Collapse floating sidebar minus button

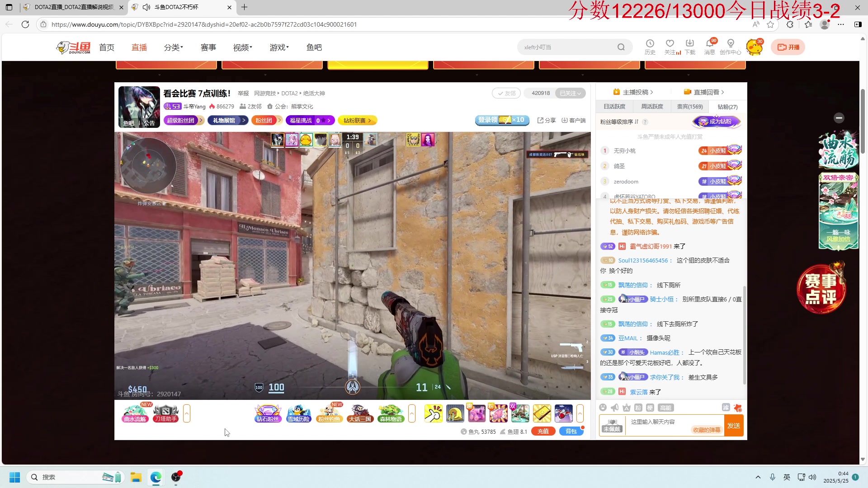click(839, 118)
